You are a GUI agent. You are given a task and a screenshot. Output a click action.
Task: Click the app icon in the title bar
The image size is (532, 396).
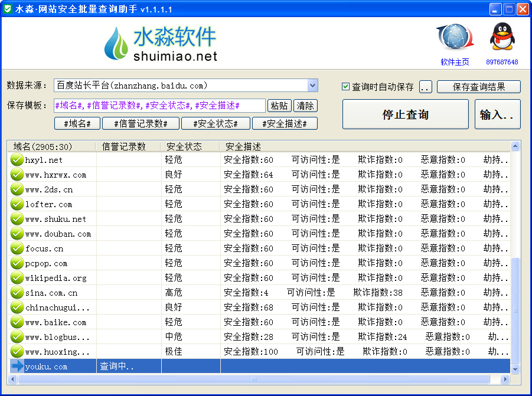coord(8,8)
